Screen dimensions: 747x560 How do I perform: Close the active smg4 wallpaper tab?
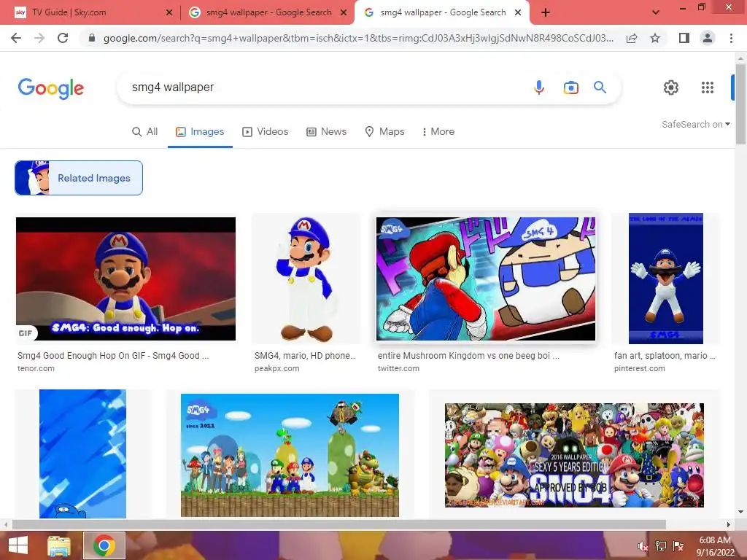click(x=518, y=13)
